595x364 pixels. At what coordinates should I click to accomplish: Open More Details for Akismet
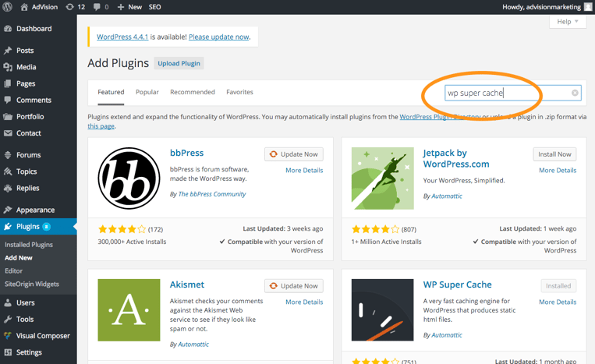click(304, 302)
